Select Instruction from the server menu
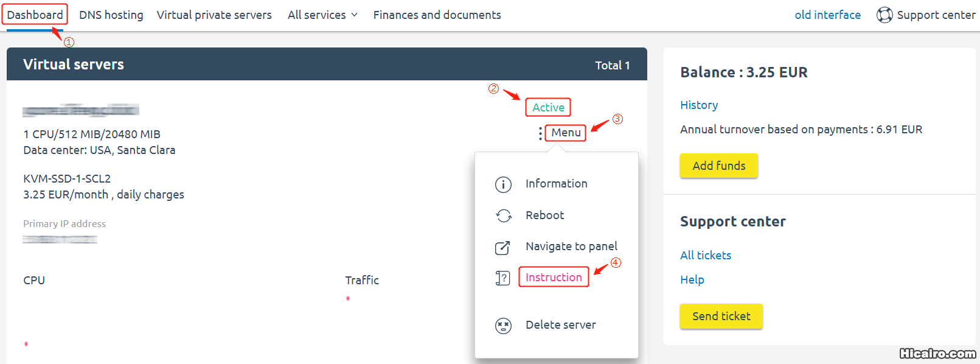 554,278
